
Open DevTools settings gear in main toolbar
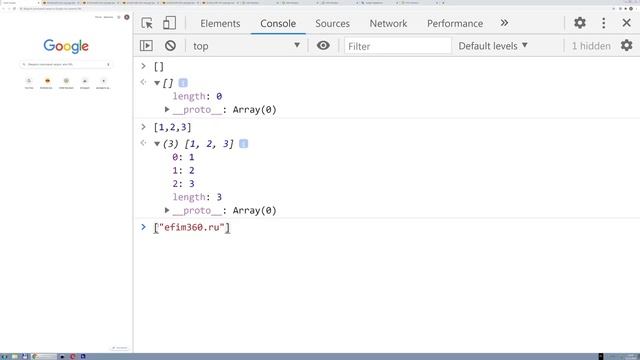[580, 23]
